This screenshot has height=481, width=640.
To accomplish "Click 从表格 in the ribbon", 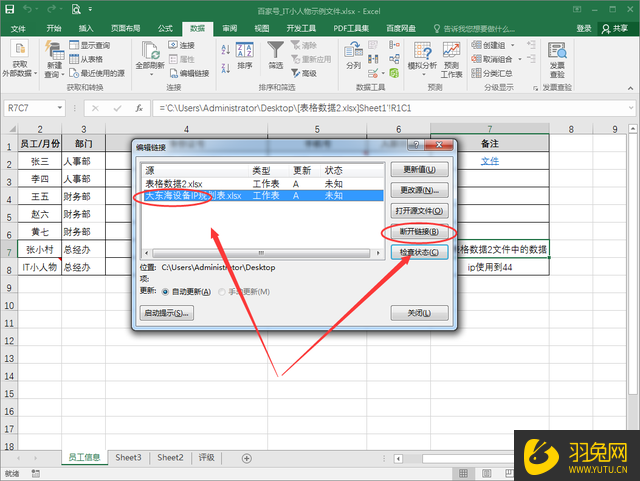I will click(x=86, y=59).
